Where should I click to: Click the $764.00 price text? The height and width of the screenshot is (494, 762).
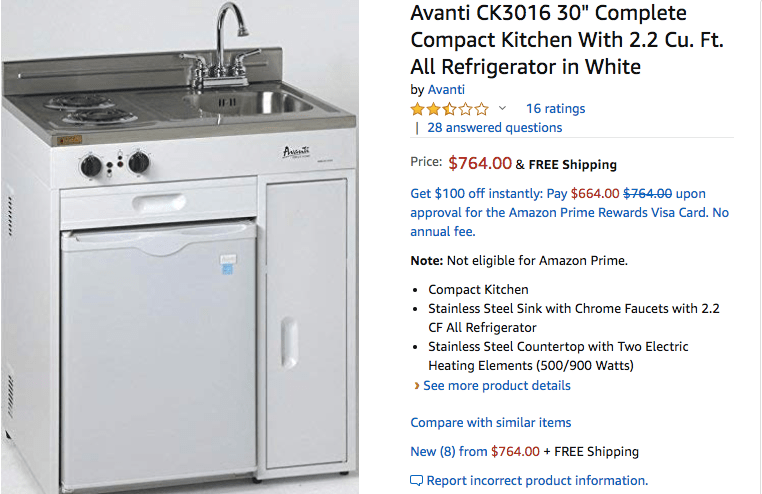click(480, 163)
